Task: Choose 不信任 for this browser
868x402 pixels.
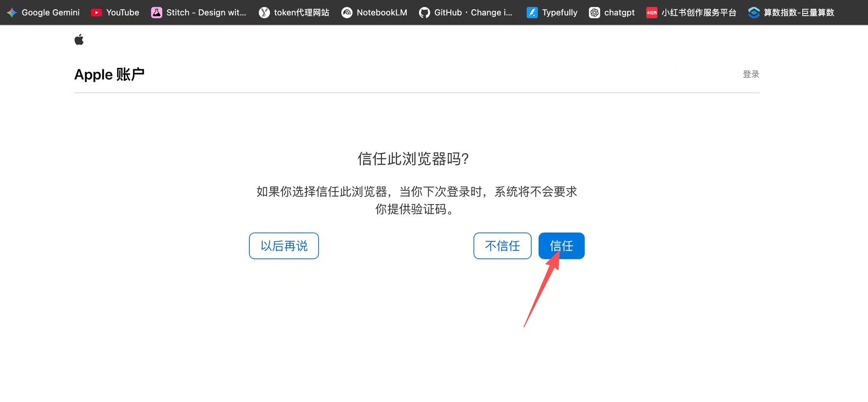Action: pyautogui.click(x=502, y=246)
